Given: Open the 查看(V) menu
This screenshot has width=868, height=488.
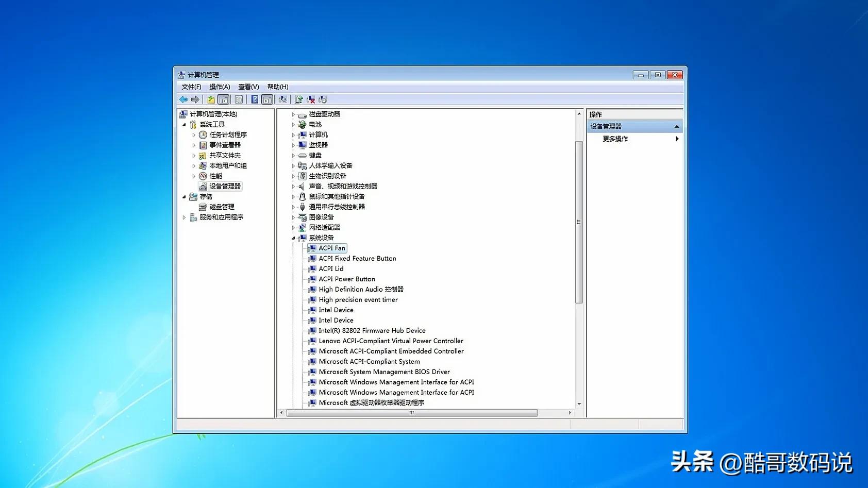Looking at the screenshot, I should tap(248, 87).
